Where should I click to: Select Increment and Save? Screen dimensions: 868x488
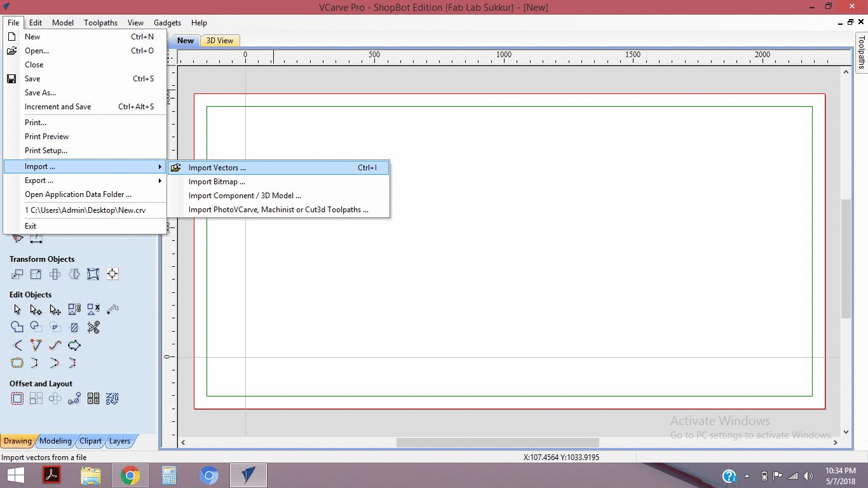click(x=85, y=107)
